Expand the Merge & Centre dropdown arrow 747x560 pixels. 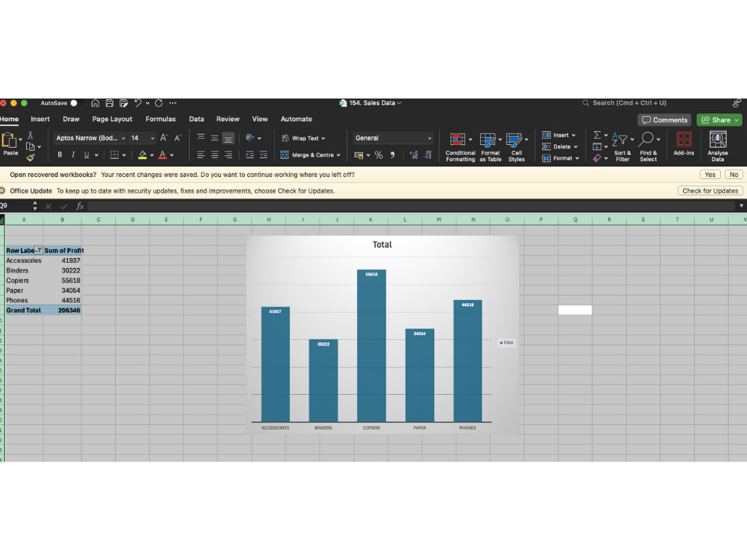[x=338, y=155]
